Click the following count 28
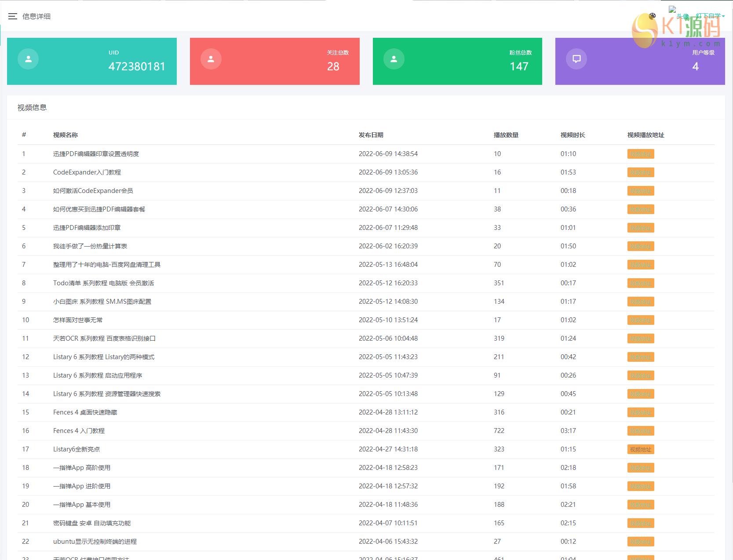Screen dimensions: 733x560 point(333,66)
